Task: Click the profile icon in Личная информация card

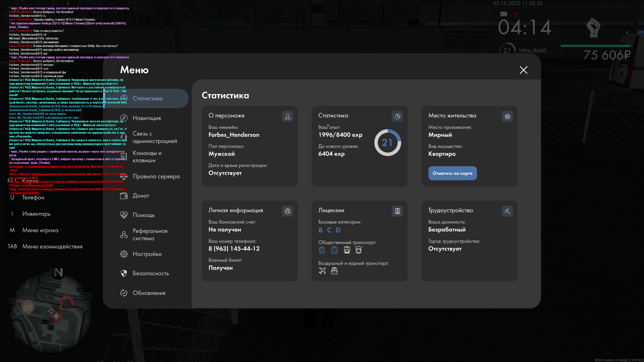Action: 287,211
